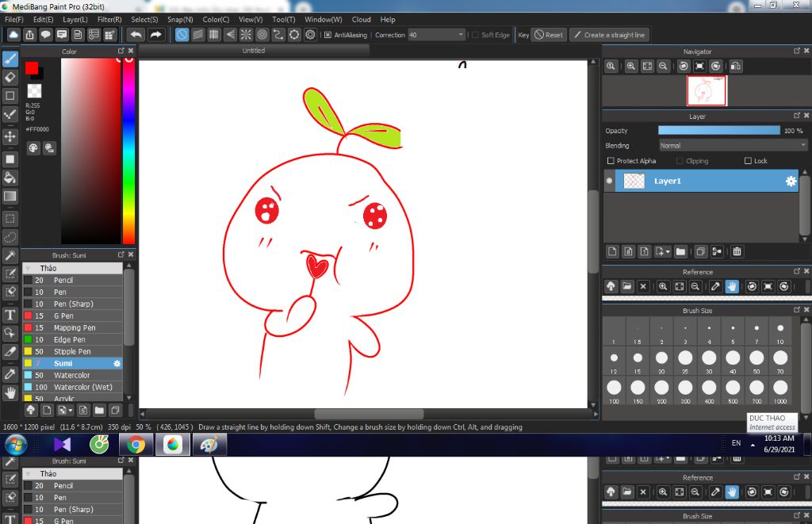The height and width of the screenshot is (524, 812).
Task: Check the Lock layer option
Action: coord(748,161)
